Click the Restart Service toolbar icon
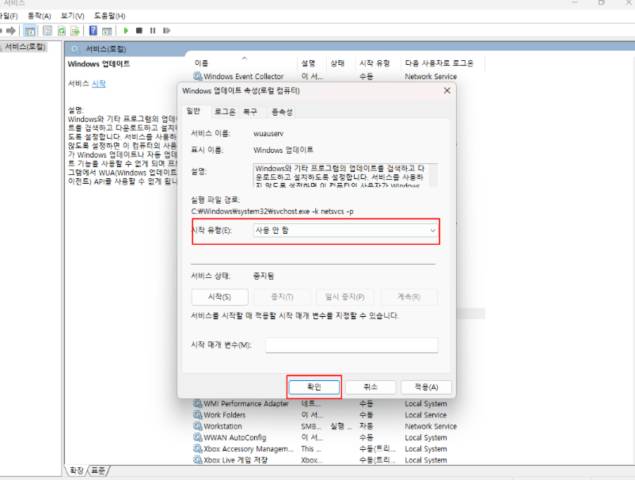The image size is (635, 480). click(166, 30)
